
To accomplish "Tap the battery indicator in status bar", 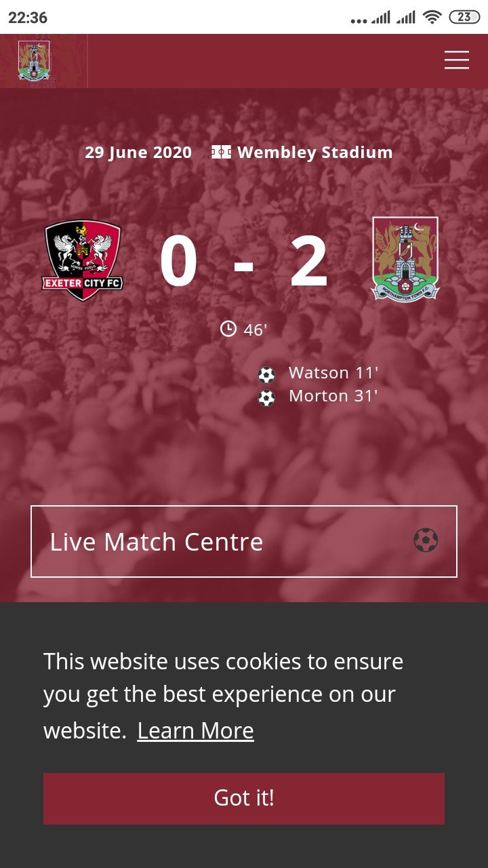I will 464,17.
